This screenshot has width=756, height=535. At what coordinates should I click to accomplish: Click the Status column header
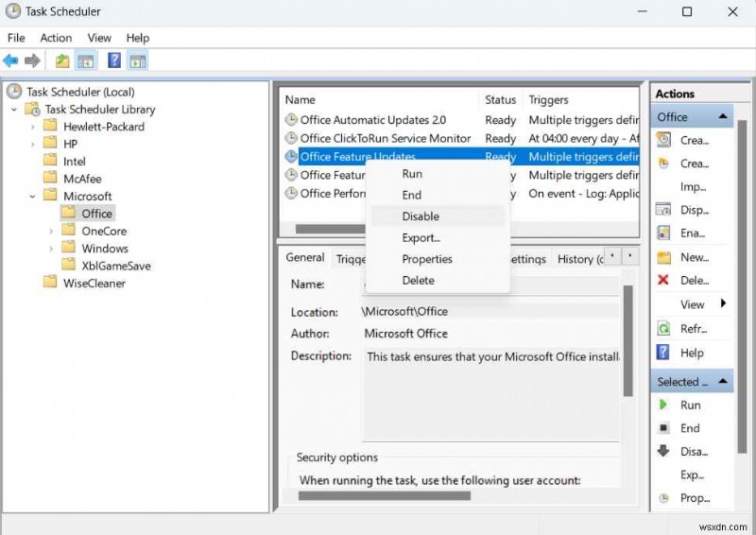tap(501, 99)
